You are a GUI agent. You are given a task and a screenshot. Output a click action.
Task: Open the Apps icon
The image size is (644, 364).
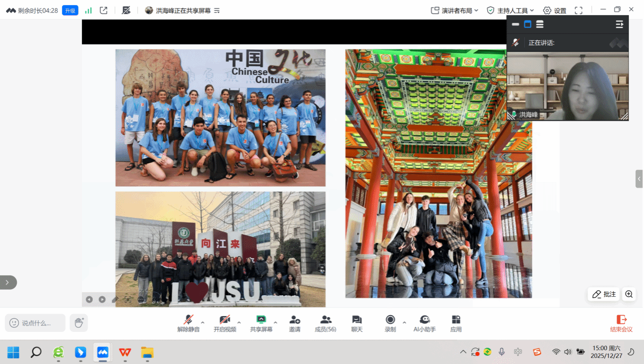(455, 323)
